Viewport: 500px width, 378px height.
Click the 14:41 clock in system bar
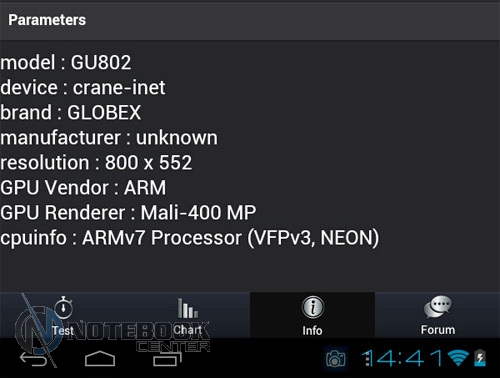(402, 358)
